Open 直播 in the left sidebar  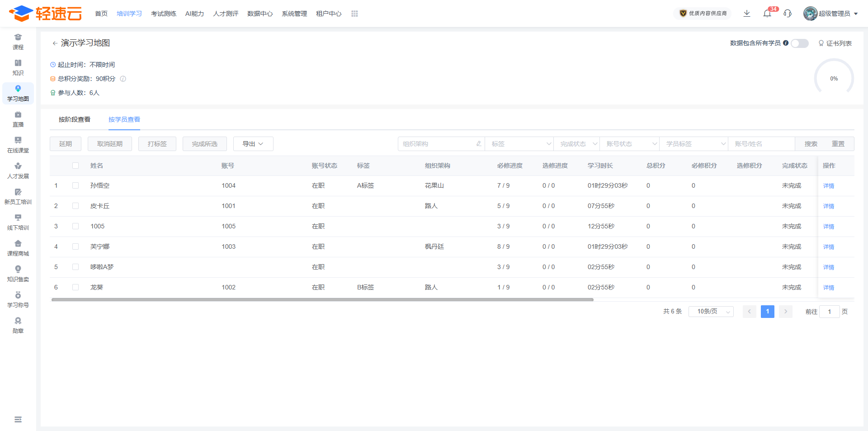tap(18, 119)
